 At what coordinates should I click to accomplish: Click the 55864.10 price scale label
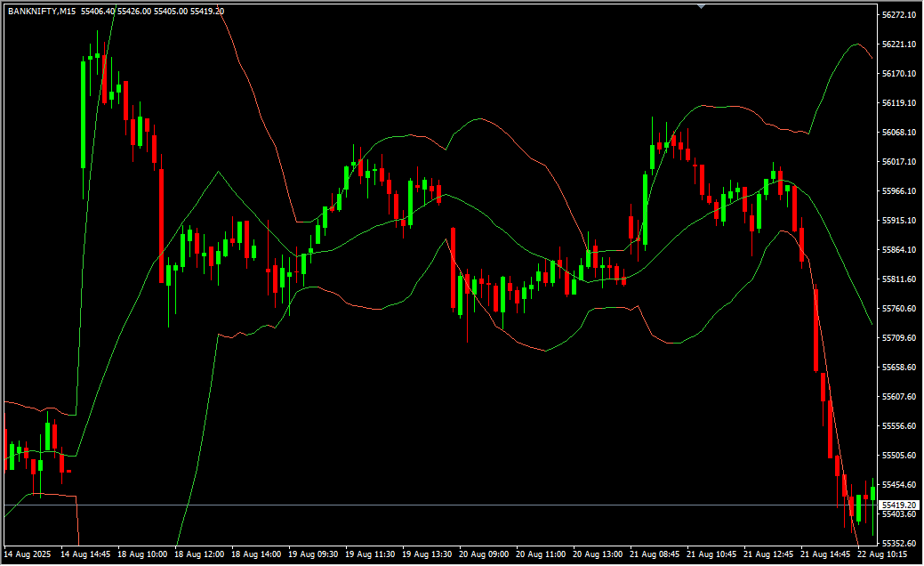(x=899, y=250)
